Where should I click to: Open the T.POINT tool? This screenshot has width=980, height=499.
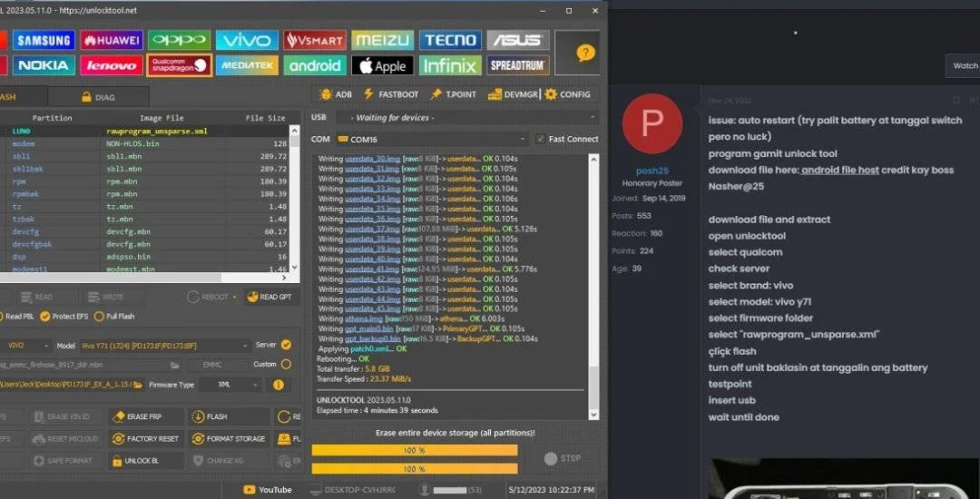click(x=453, y=94)
